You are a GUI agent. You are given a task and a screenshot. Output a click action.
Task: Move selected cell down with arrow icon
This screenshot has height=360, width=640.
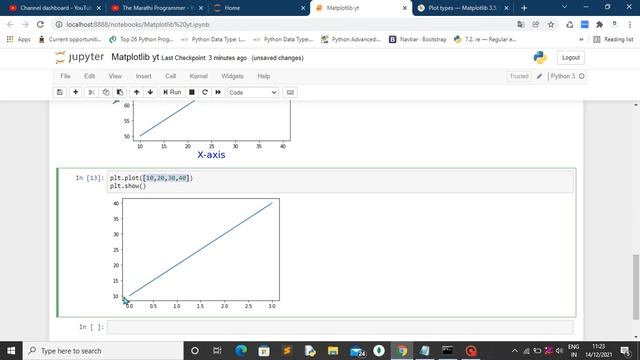(150, 92)
